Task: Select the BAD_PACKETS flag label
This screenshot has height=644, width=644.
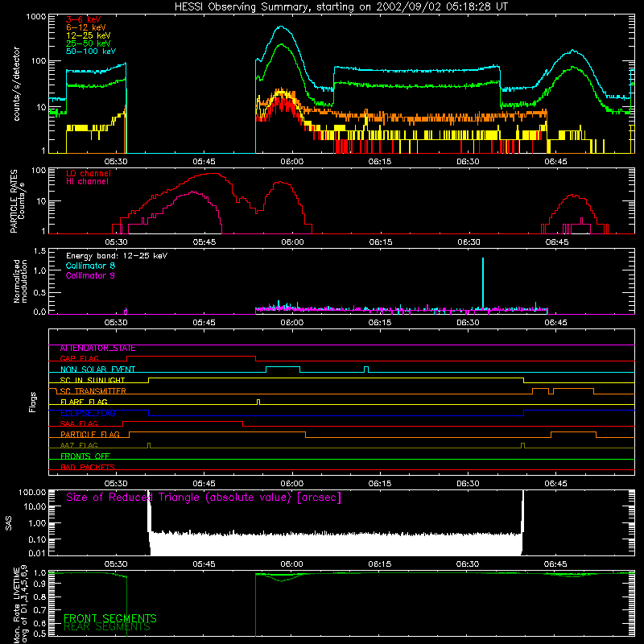Action: pos(88,468)
